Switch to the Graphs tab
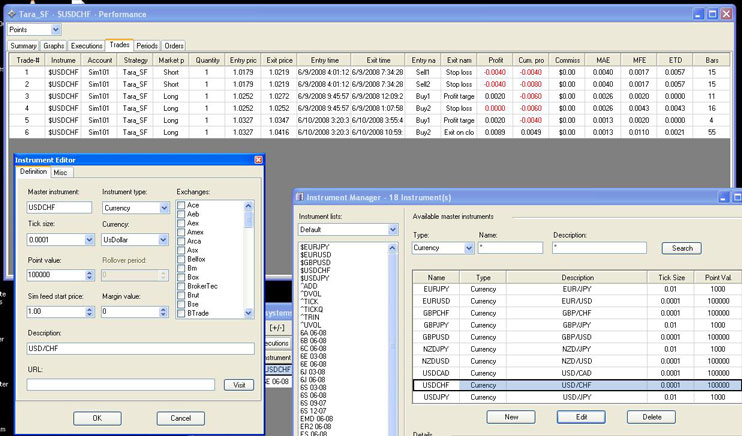The image size is (742, 436). pos(55,46)
